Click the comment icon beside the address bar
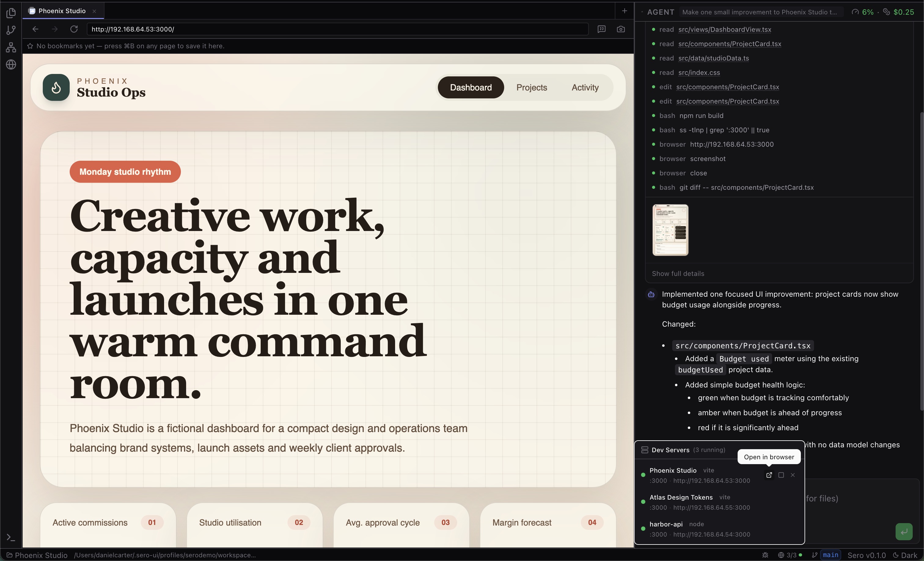924x561 pixels. (602, 29)
